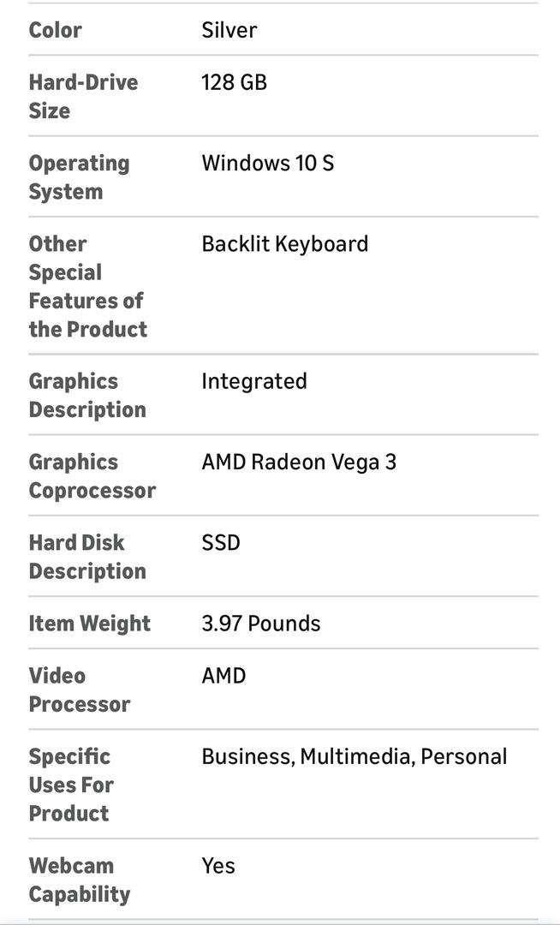Click the Hard Disk Description label
Screen dimensions: 560x925
point(87,557)
